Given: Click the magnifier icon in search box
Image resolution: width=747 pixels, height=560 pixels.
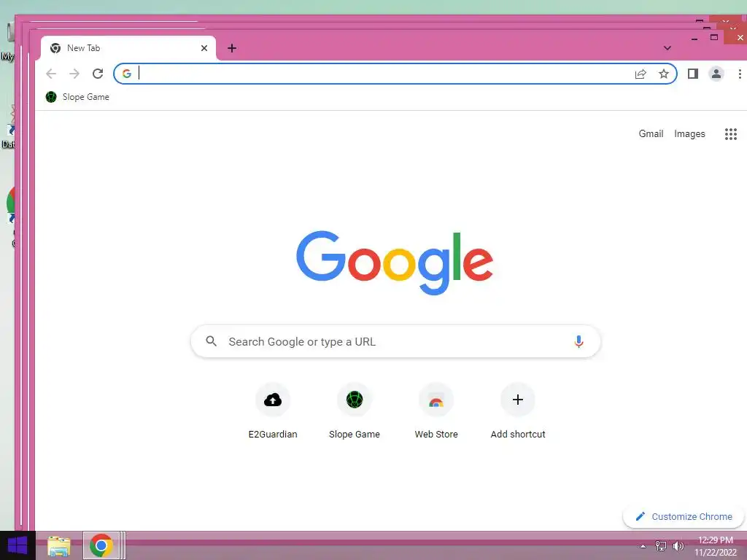Looking at the screenshot, I should click(x=211, y=341).
